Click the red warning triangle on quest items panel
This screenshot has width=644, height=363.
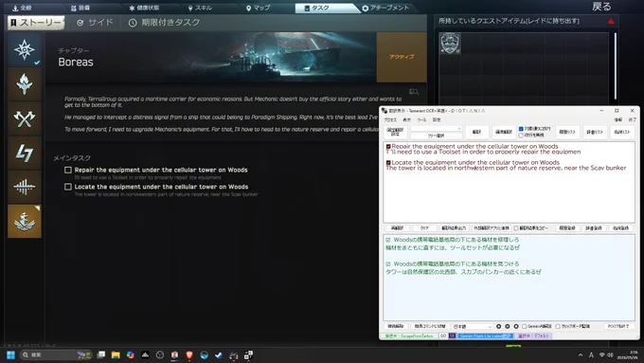coord(611,22)
